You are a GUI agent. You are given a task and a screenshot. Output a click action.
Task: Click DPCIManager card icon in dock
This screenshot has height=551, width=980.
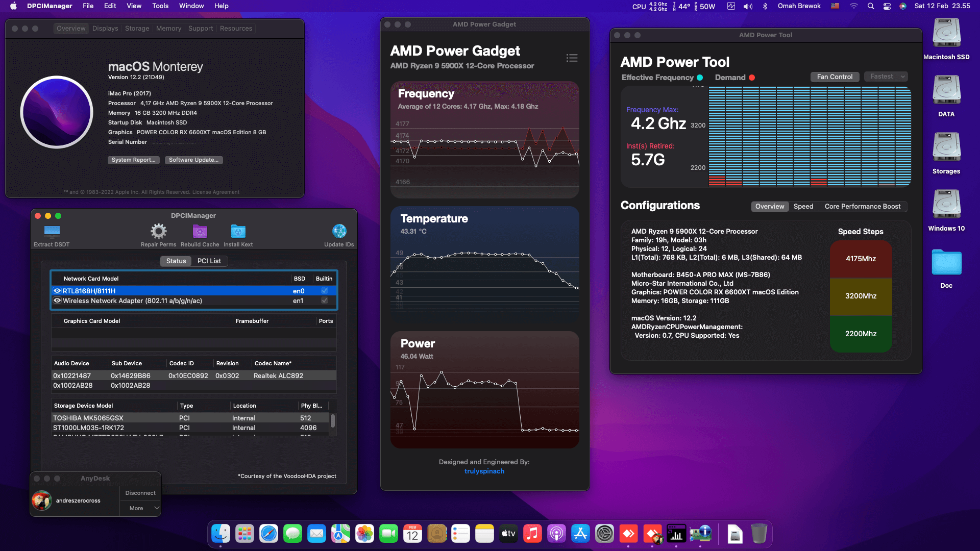700,534
